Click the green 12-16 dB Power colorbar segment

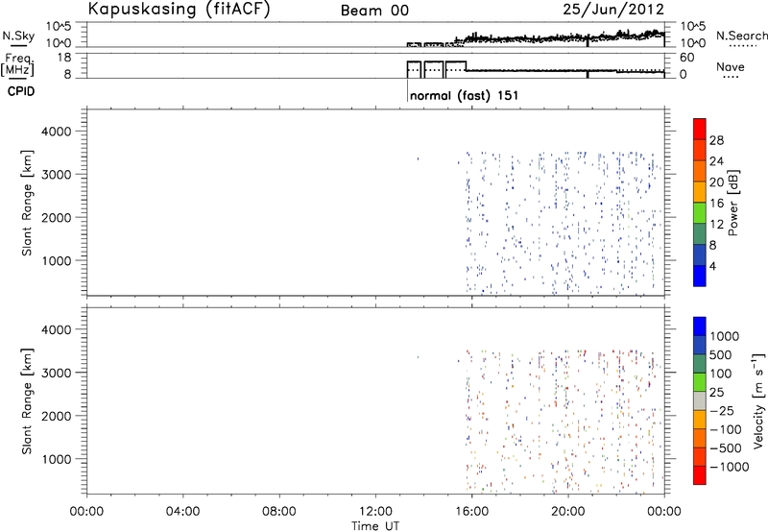(x=700, y=213)
